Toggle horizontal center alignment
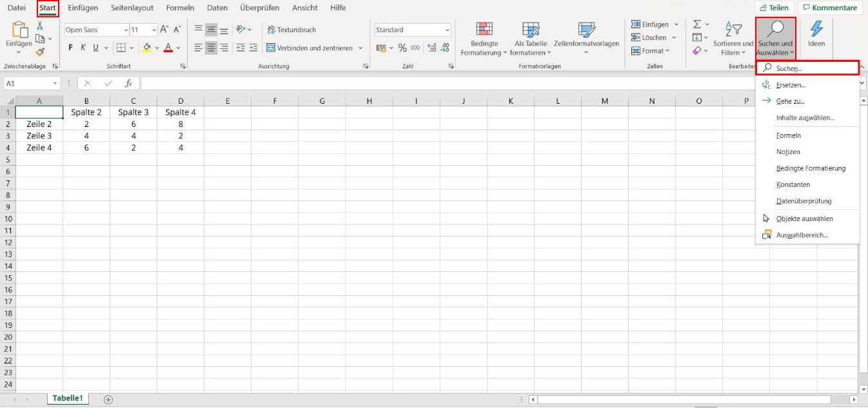The width and height of the screenshot is (868, 408). point(211,48)
